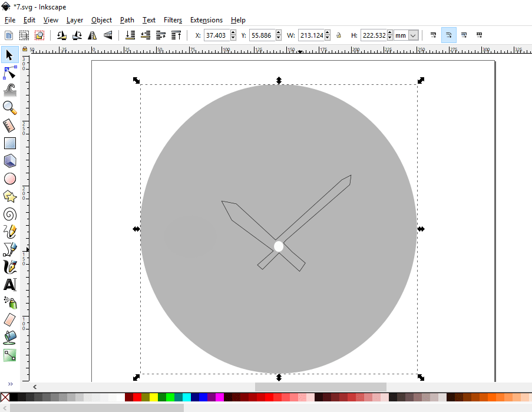Increase the W width spinner

coord(328,32)
